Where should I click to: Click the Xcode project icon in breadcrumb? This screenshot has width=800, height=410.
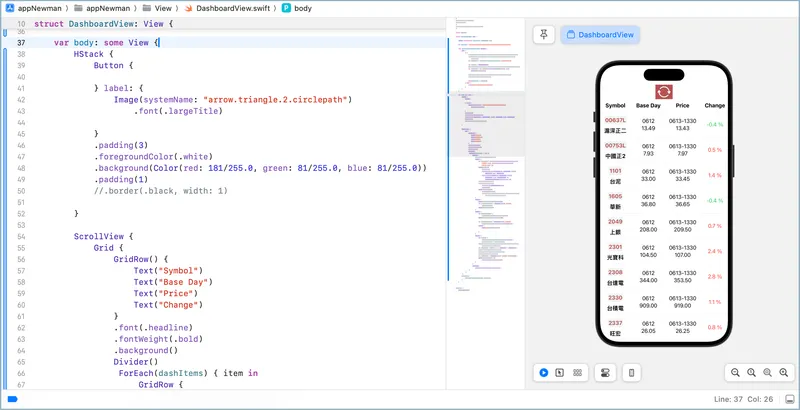pos(10,8)
